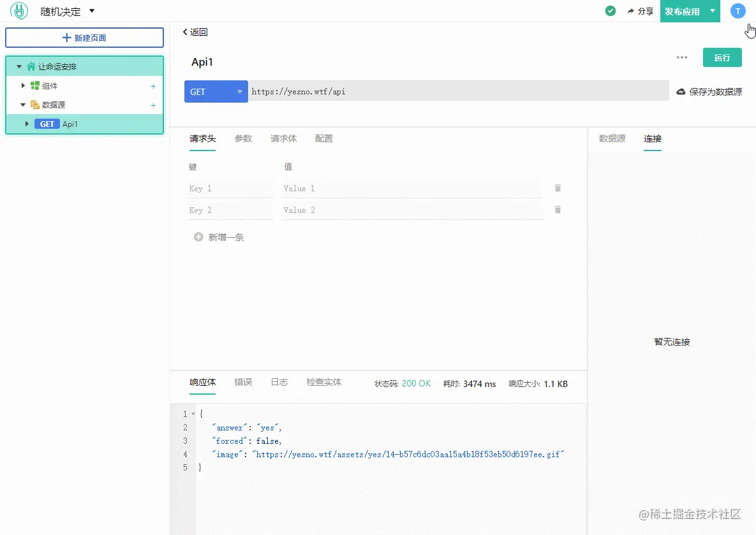Go back via 返回 link
The image size is (756, 535).
point(195,32)
